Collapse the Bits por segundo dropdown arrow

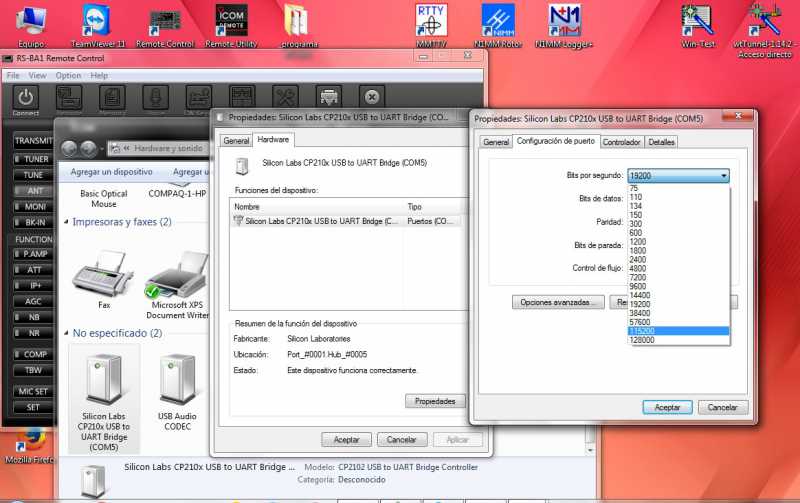(722, 176)
